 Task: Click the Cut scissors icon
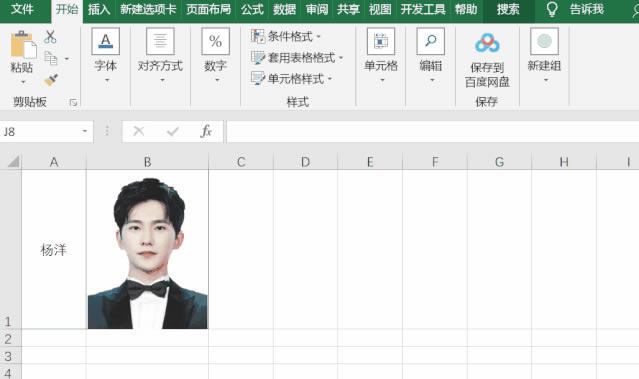pyautogui.click(x=50, y=37)
